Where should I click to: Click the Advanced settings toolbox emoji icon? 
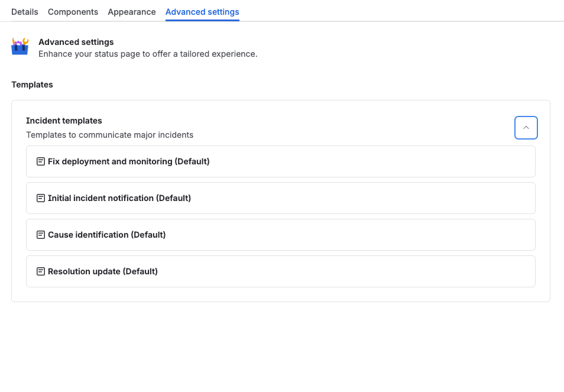pyautogui.click(x=20, y=46)
